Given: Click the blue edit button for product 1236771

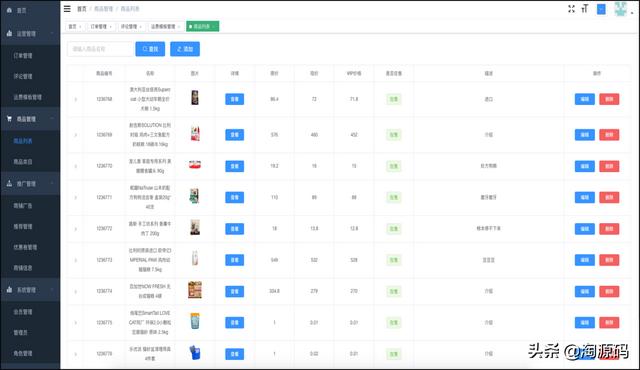Looking at the screenshot, I should (584, 197).
